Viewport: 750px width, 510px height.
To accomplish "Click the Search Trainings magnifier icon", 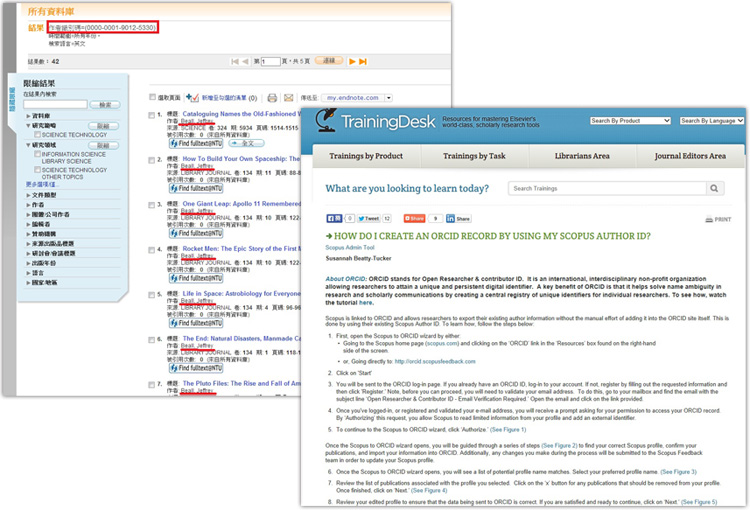I will pyautogui.click(x=714, y=188).
